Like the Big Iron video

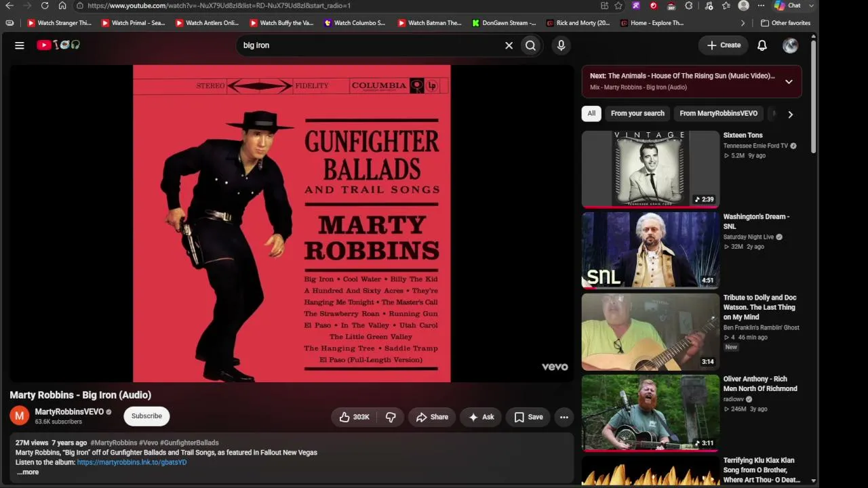point(353,417)
